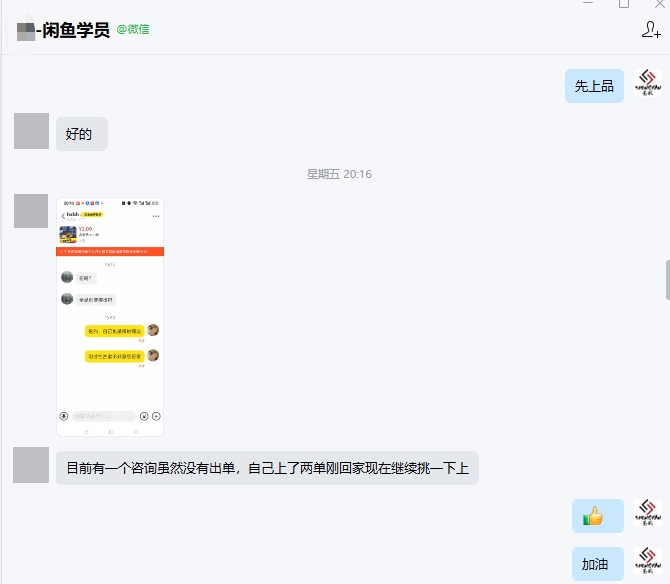
Task: Minimize the chat window
Action: click(588, 3)
